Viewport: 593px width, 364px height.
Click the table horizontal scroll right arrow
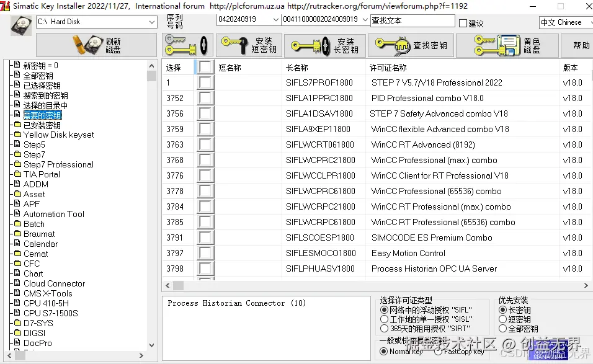(586, 285)
